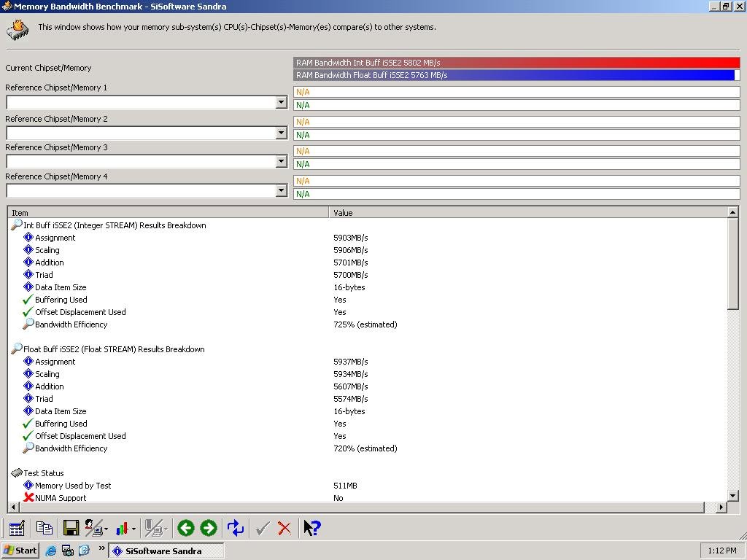Click the context help cursor icon
This screenshot has width=747, height=560.
[312, 528]
